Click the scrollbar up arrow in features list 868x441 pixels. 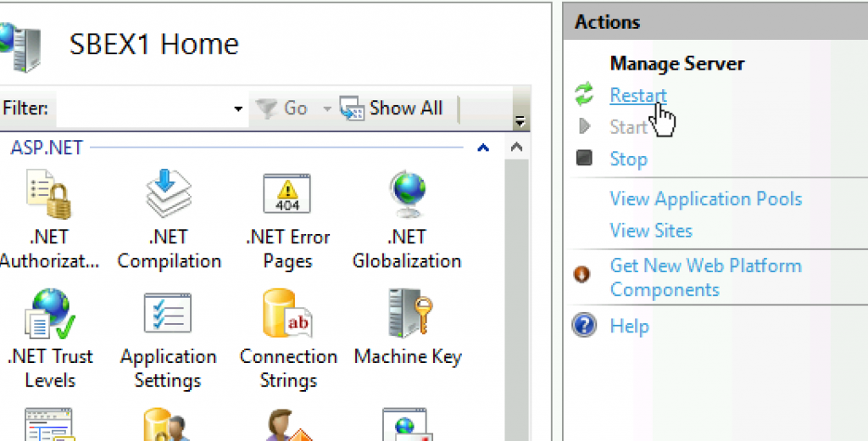click(516, 148)
